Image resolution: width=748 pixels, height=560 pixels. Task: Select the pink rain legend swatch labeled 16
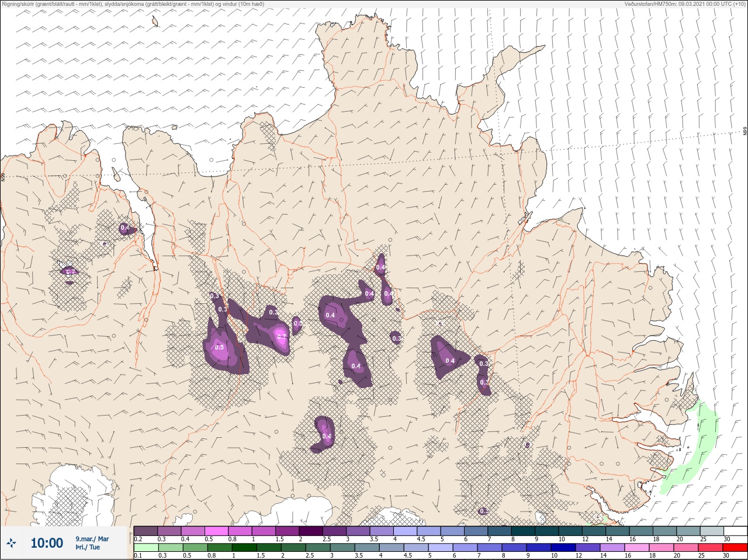(x=637, y=548)
